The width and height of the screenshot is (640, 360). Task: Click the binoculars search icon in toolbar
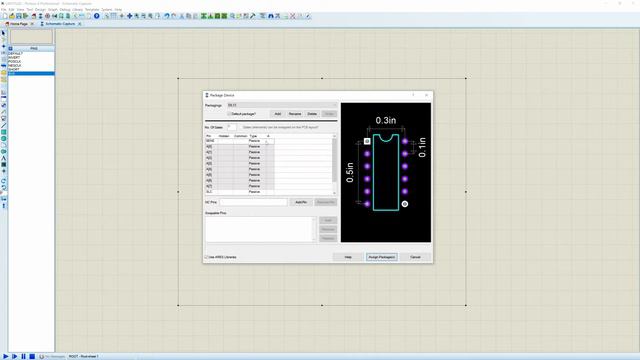271,16
